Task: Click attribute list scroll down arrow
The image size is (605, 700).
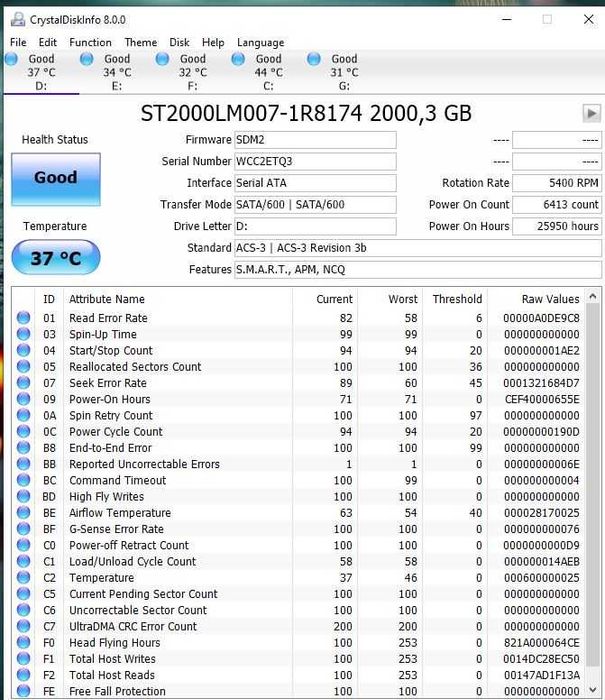Action: 593,690
